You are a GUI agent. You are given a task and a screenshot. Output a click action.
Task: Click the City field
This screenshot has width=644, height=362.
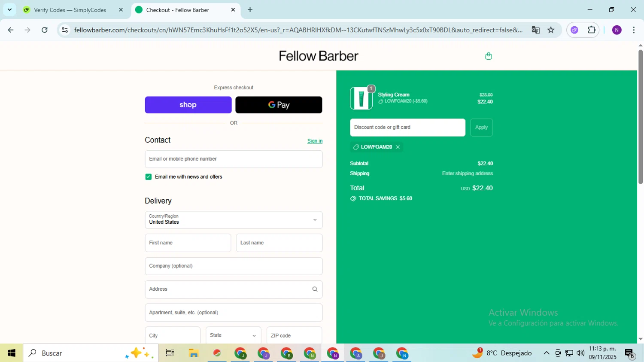click(x=173, y=335)
